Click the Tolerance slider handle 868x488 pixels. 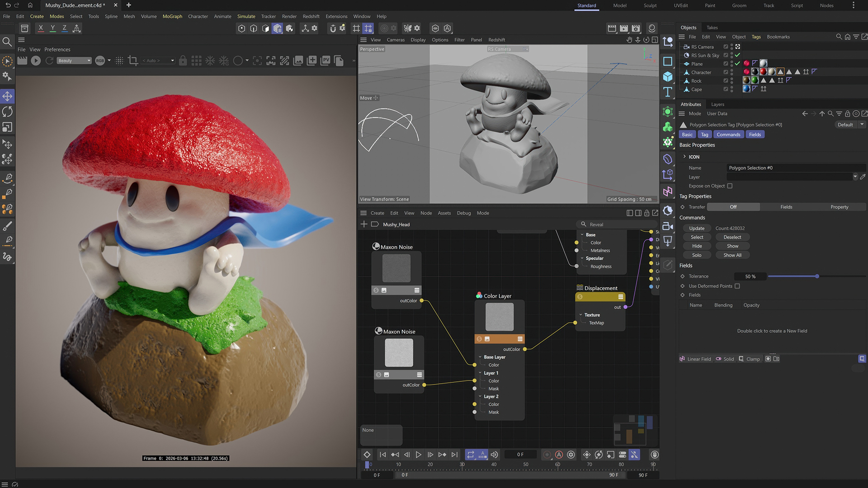(x=817, y=276)
